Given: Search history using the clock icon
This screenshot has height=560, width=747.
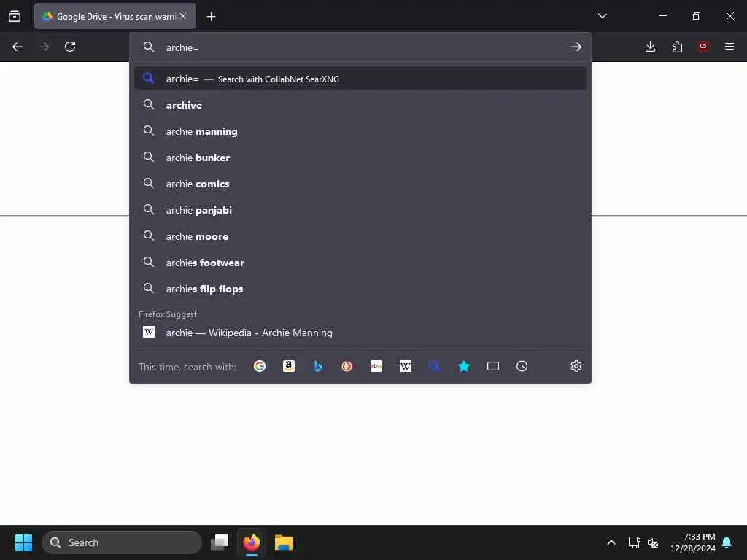Looking at the screenshot, I should coord(522,366).
